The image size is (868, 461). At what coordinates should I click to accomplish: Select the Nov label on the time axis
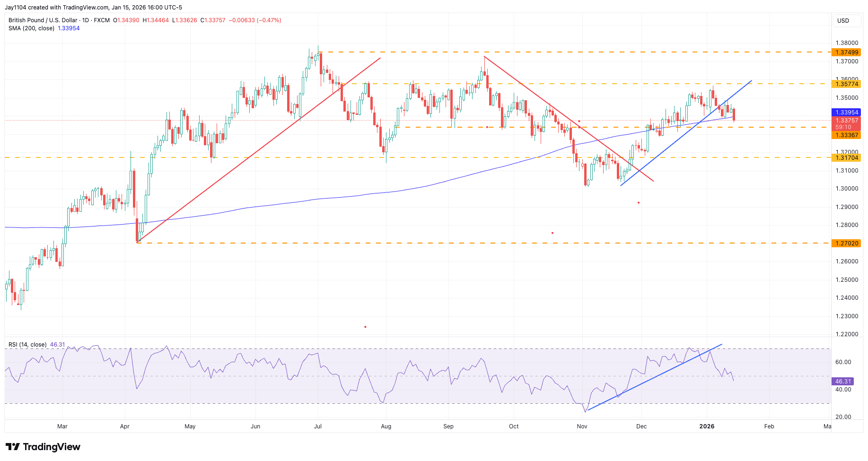click(582, 426)
